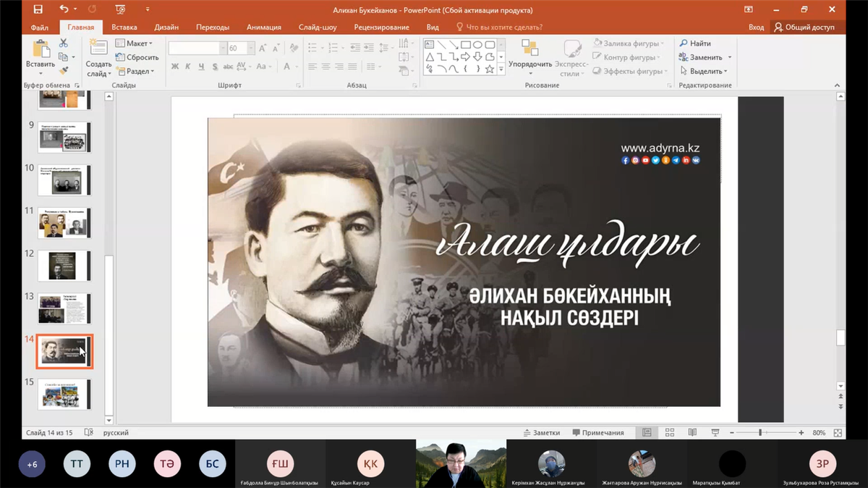Viewport: 868px width, 488px height.
Task: Toggle the Примечания comments pane
Action: pos(598,433)
